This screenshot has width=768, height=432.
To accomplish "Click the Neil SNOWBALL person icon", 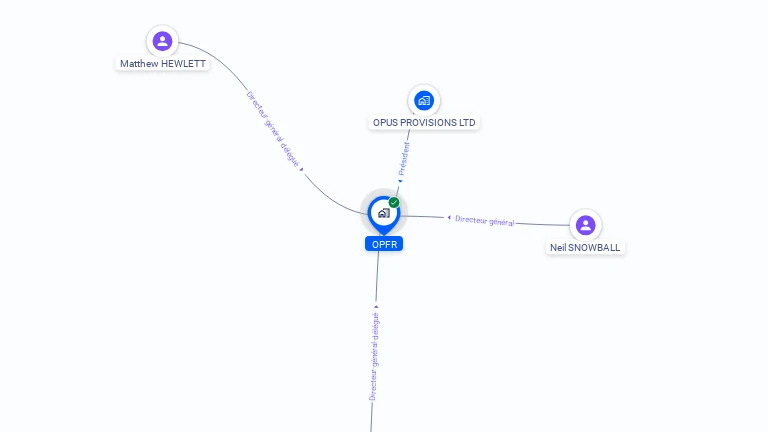I will pos(585,225).
